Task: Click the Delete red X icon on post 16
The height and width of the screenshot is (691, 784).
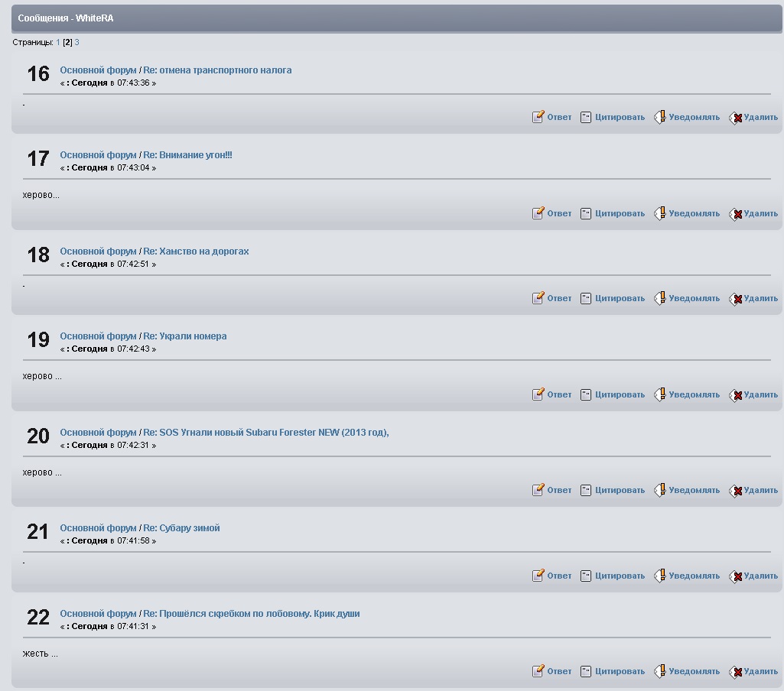Action: click(735, 118)
